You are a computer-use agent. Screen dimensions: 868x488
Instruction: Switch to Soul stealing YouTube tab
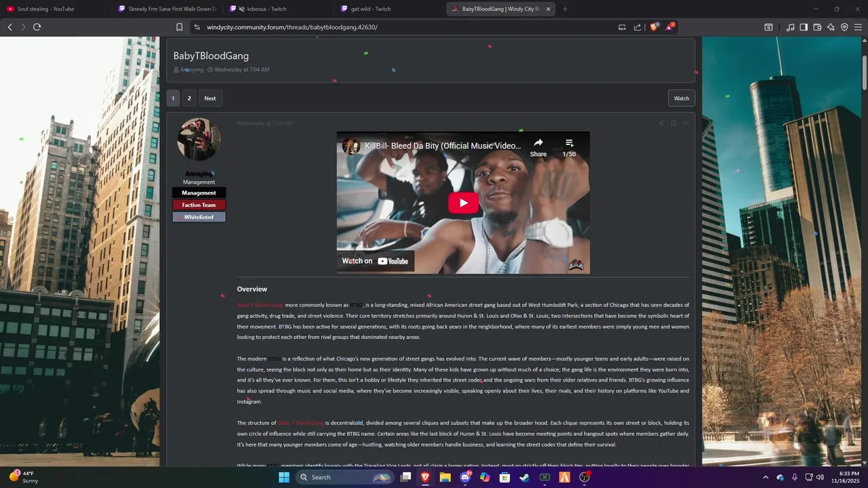[54, 9]
